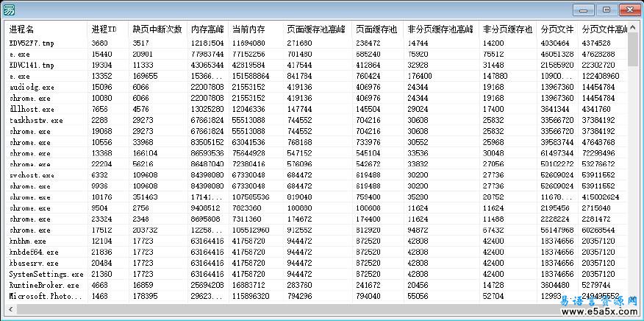Click the up arrow of the vertical scrollbar

633,27
